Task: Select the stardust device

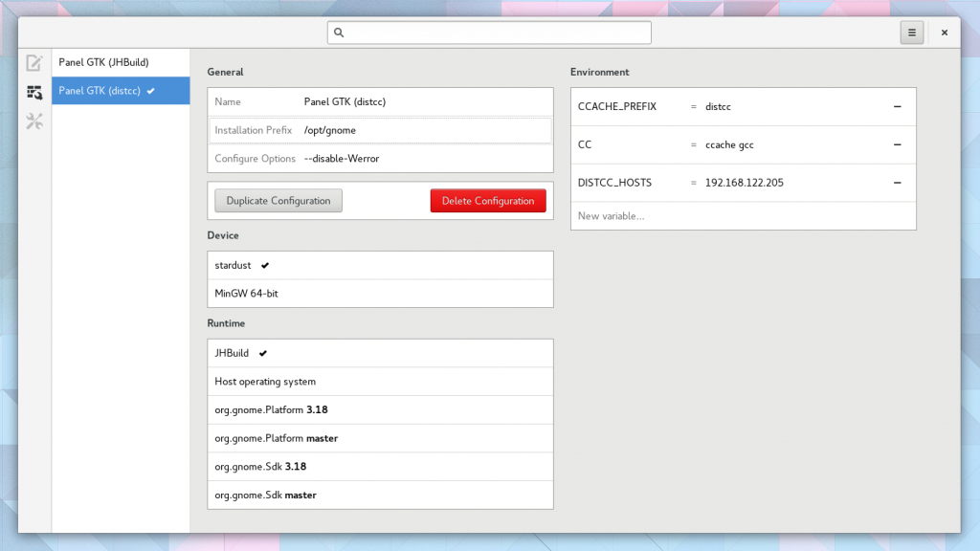Action: pyautogui.click(x=380, y=266)
